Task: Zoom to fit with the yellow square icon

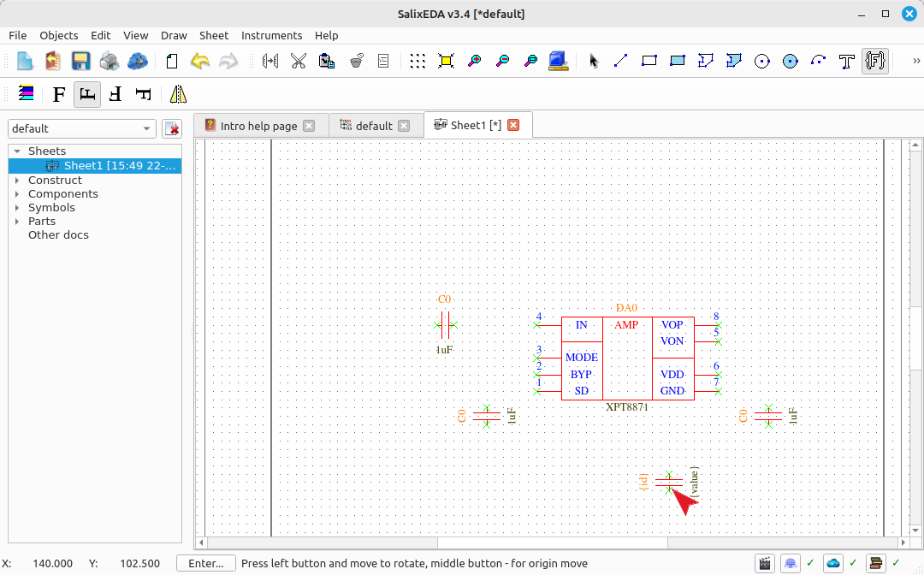Action: click(446, 61)
